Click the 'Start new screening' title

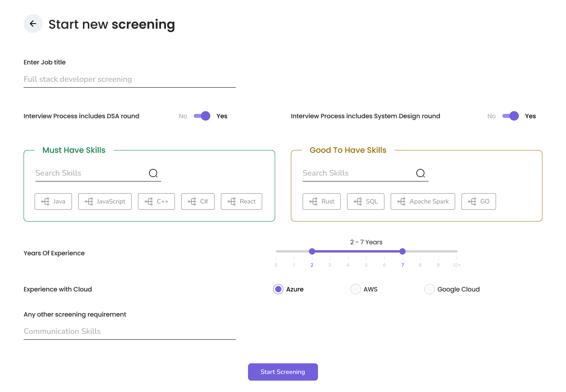pyautogui.click(x=112, y=24)
